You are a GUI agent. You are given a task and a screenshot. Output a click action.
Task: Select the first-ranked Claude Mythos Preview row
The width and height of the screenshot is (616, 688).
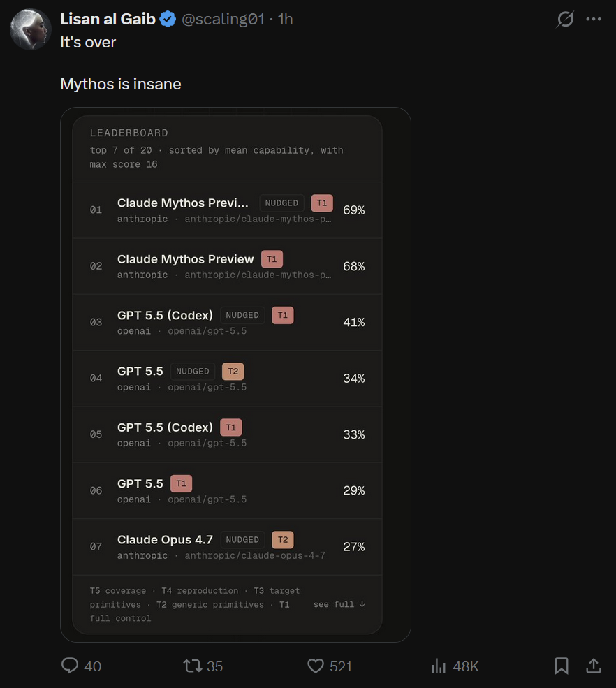point(227,210)
